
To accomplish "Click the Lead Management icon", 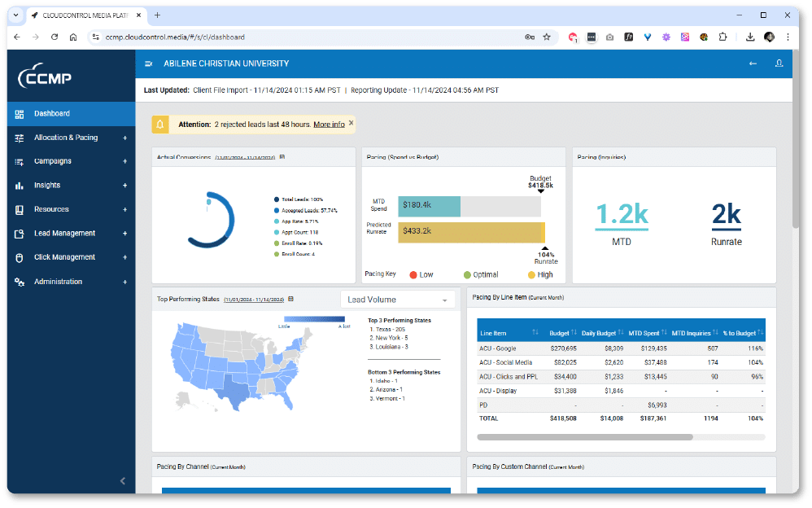I will [20, 234].
